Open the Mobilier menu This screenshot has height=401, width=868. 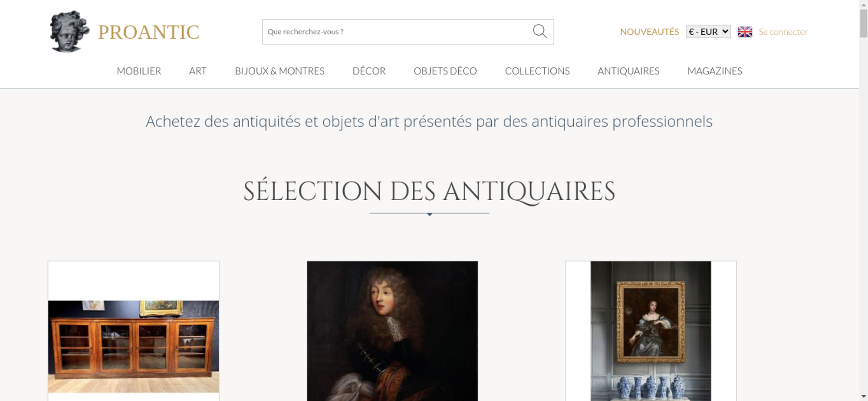coord(139,71)
